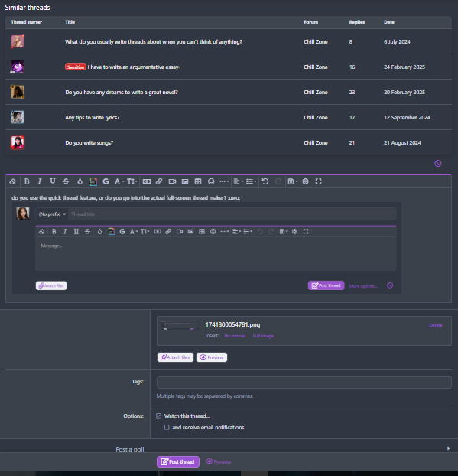Click Attach files button below the attachment
Viewport: 458px width, 476px height.
pos(175,357)
